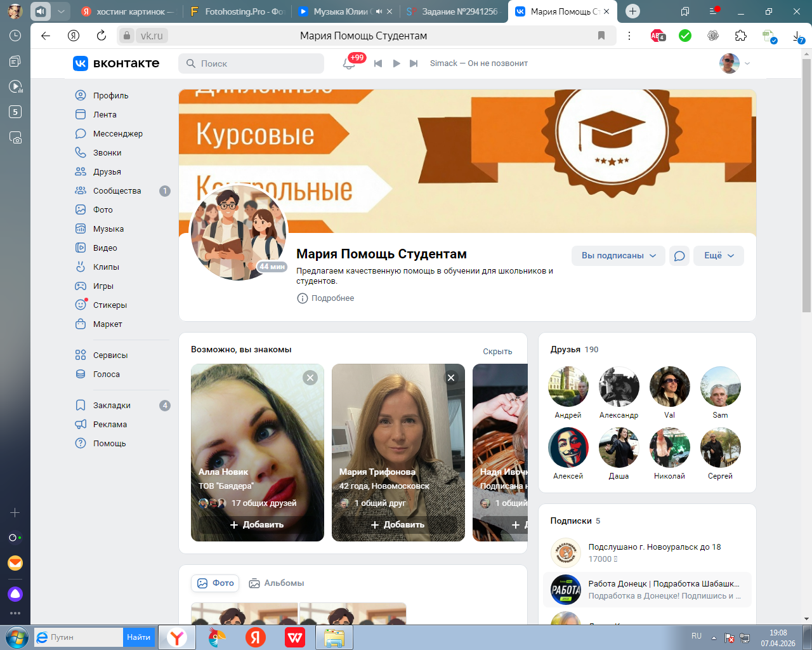Click the Скрыть link
Screen dimensions: 812x650
coord(497,352)
